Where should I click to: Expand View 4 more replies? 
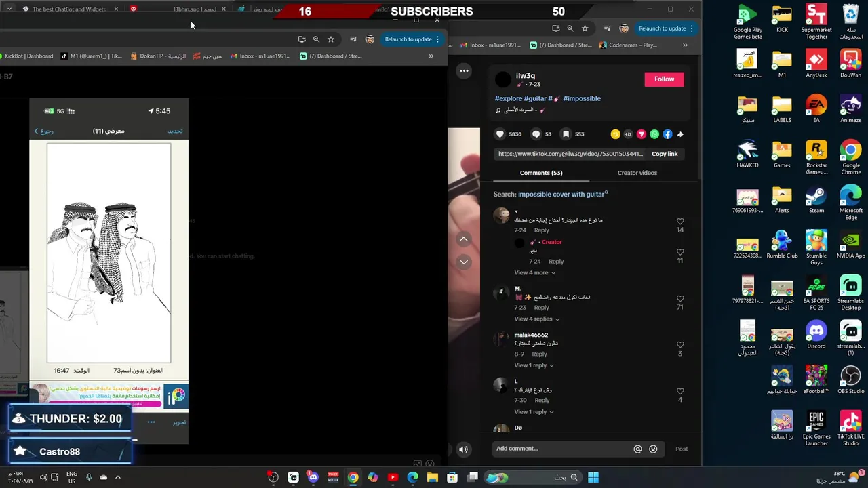[x=534, y=272]
